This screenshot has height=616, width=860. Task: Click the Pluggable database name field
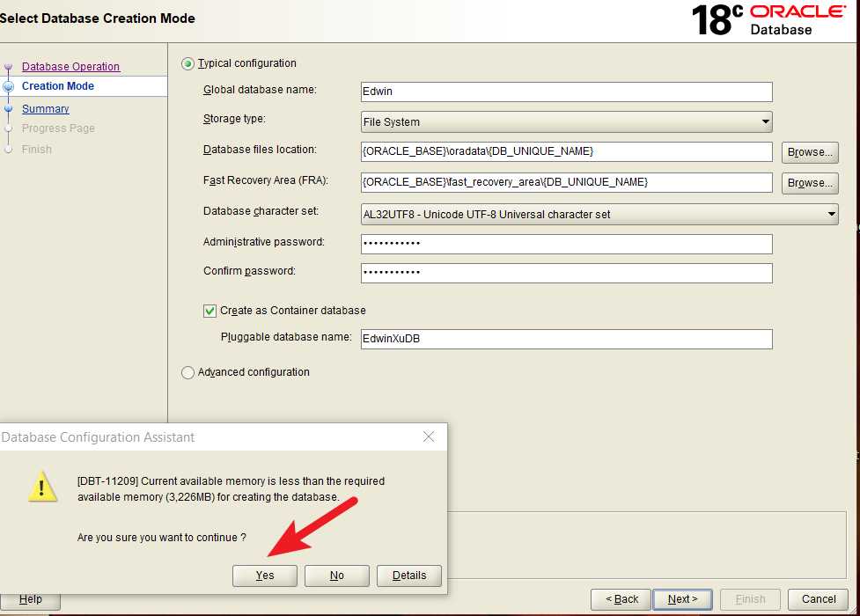(x=567, y=339)
